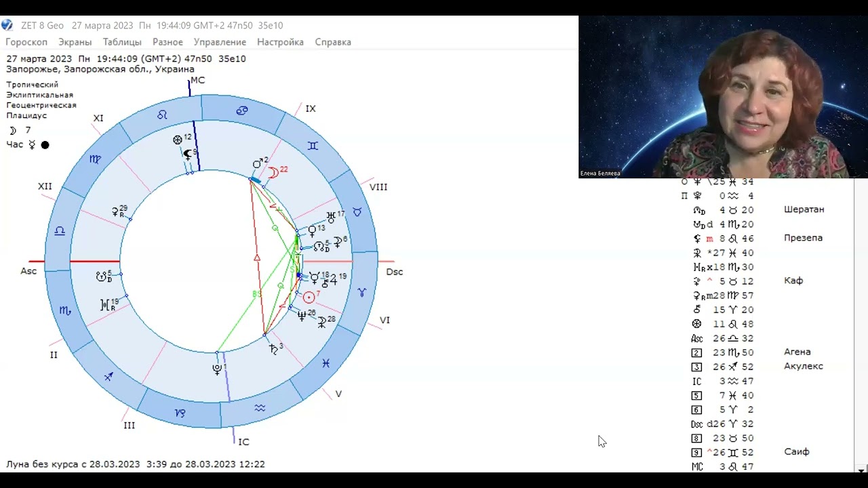Click the Venus glyph at degree 13
This screenshot has height=488, width=868.
coord(312,230)
